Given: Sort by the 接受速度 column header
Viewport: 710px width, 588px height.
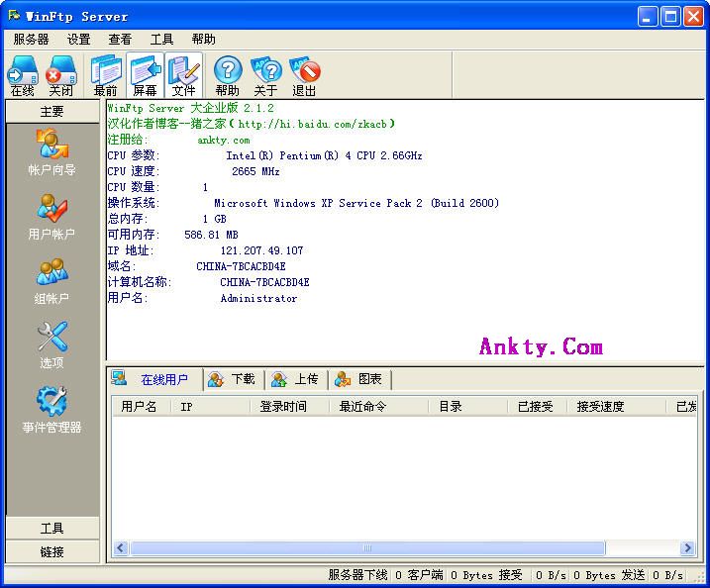Looking at the screenshot, I should pos(617,407).
